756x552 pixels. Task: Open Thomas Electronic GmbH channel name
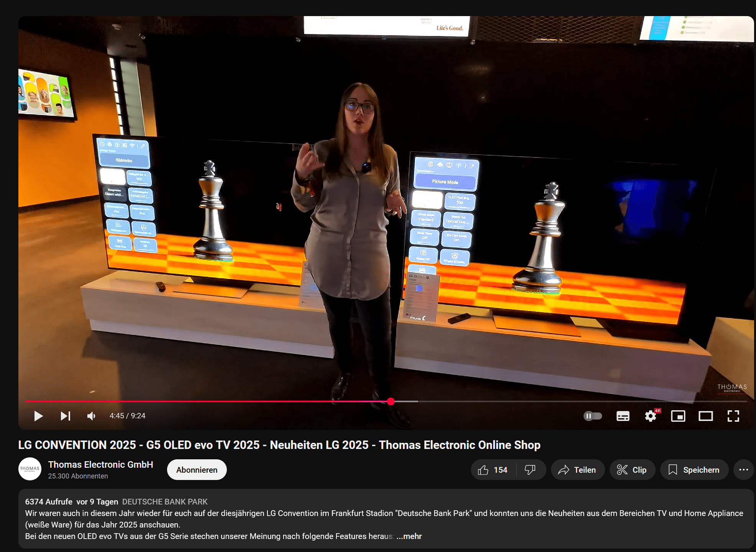click(100, 464)
